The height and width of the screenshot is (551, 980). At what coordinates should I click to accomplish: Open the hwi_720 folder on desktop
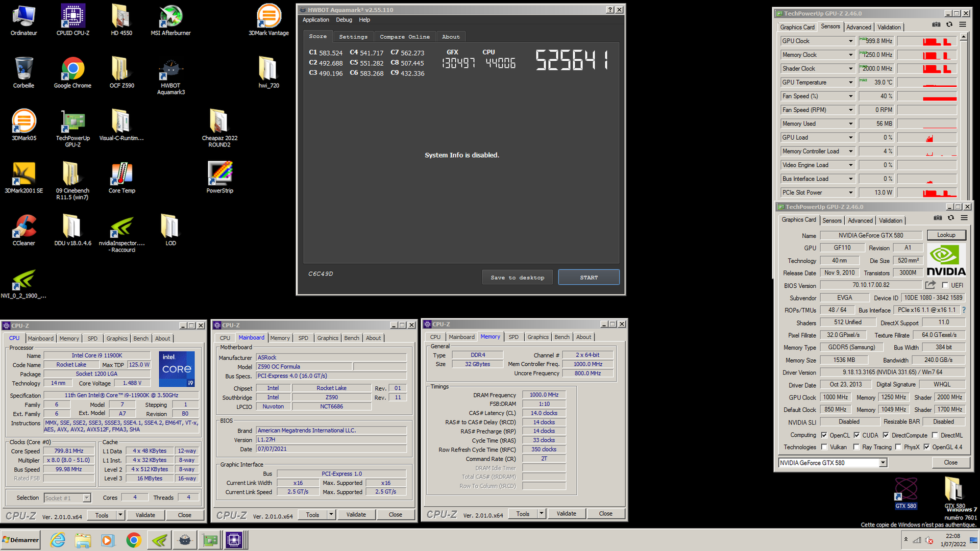point(268,72)
